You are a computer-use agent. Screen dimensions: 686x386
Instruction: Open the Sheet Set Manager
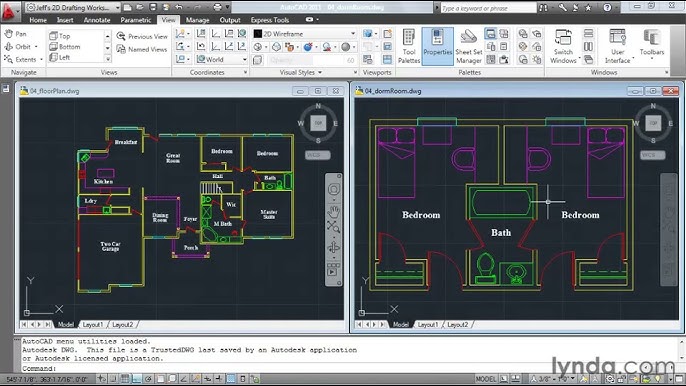[x=469, y=46]
